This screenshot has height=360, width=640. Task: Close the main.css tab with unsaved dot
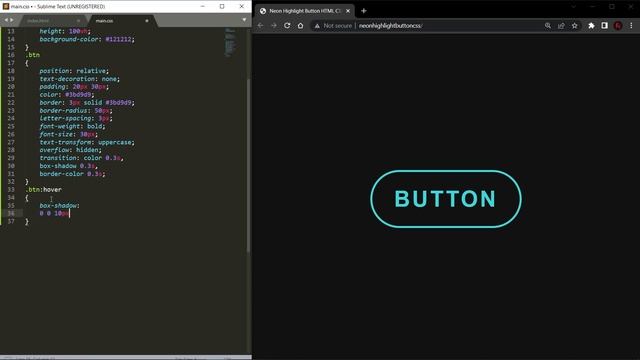tap(147, 20)
